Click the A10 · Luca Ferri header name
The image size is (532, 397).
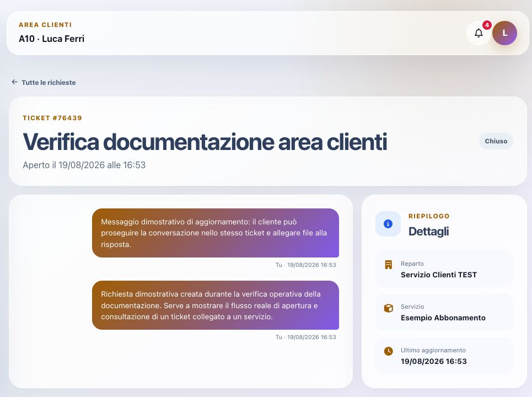[52, 39]
